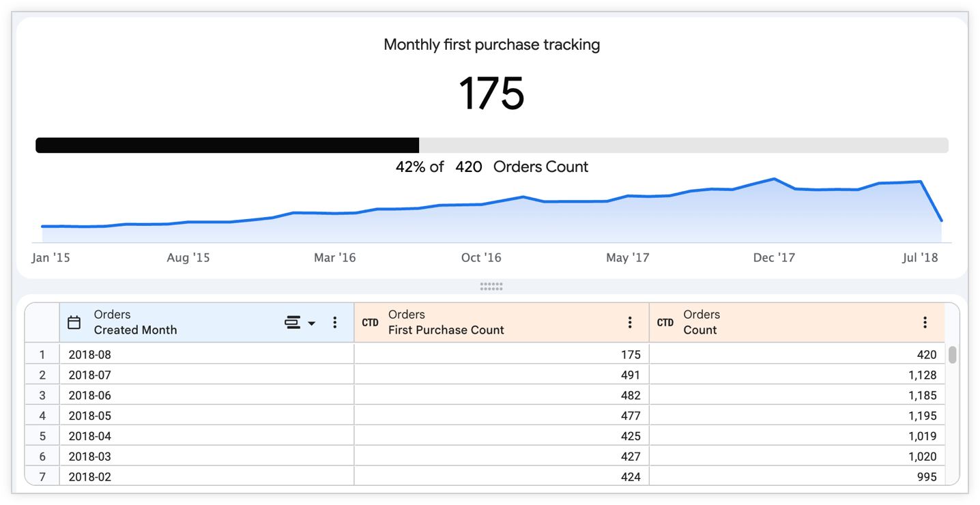Click the Oct '16 axis label
Screen dimensions: 980x505
point(481,258)
